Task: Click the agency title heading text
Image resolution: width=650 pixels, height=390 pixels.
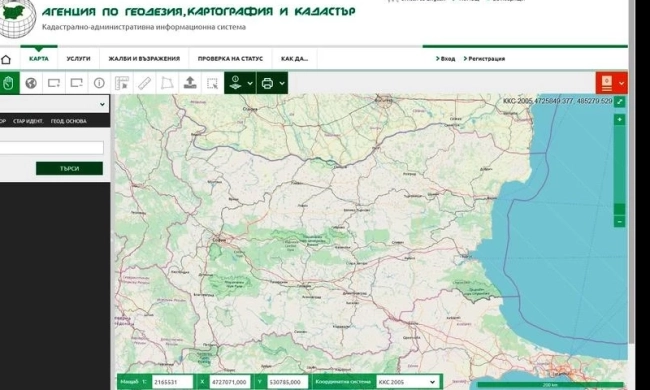Action: point(199,12)
